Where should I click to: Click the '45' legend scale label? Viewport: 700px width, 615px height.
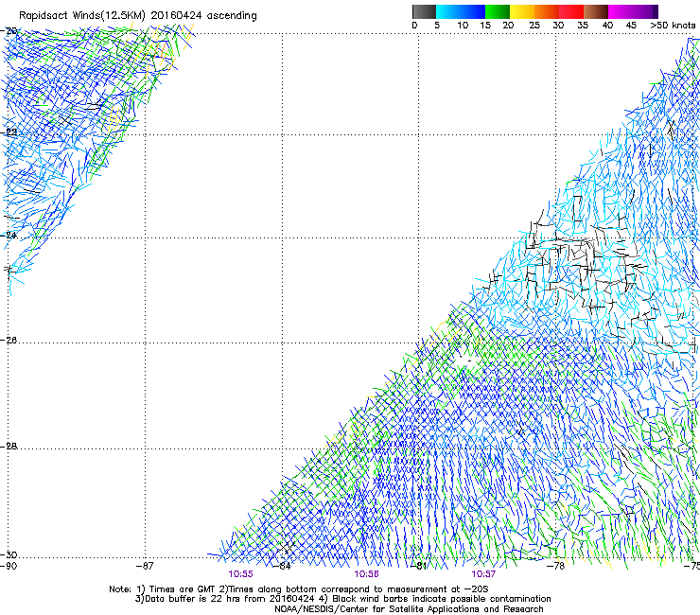coord(630,26)
